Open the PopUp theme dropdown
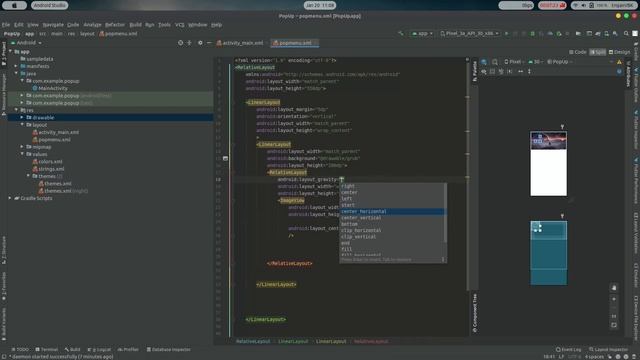This screenshot has height=360, width=640. click(559, 62)
